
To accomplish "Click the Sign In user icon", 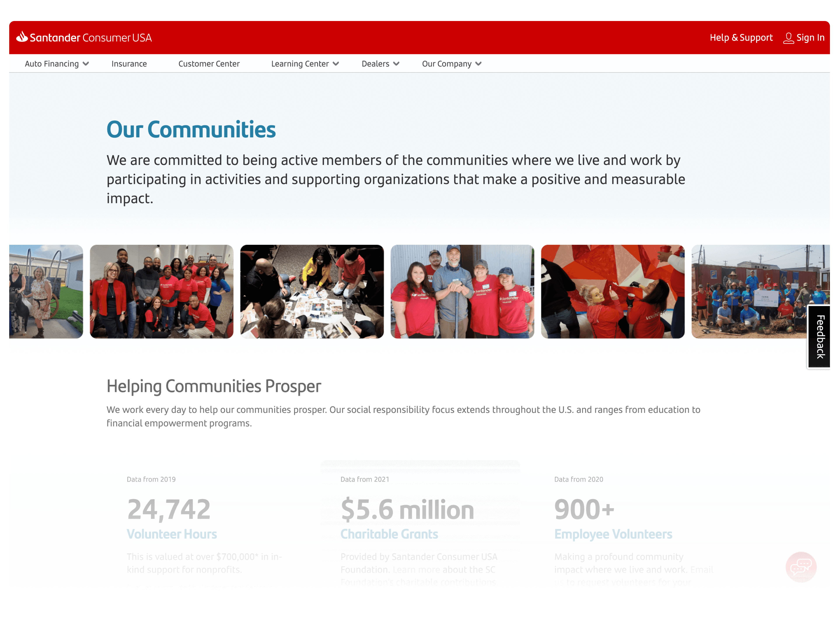I will click(788, 38).
